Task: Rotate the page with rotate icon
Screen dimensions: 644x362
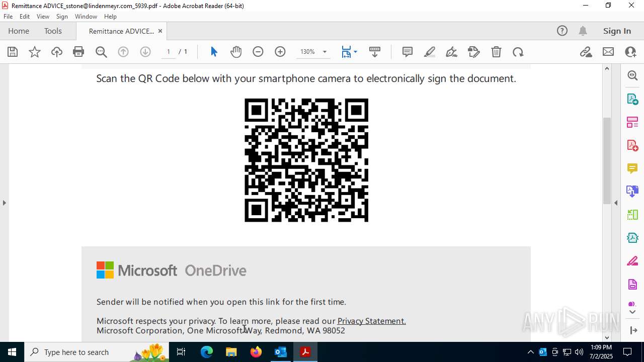Action: pyautogui.click(x=518, y=52)
